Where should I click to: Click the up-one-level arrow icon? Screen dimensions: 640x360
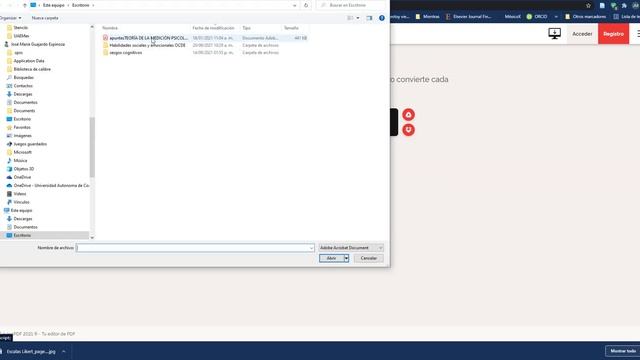coord(24,5)
